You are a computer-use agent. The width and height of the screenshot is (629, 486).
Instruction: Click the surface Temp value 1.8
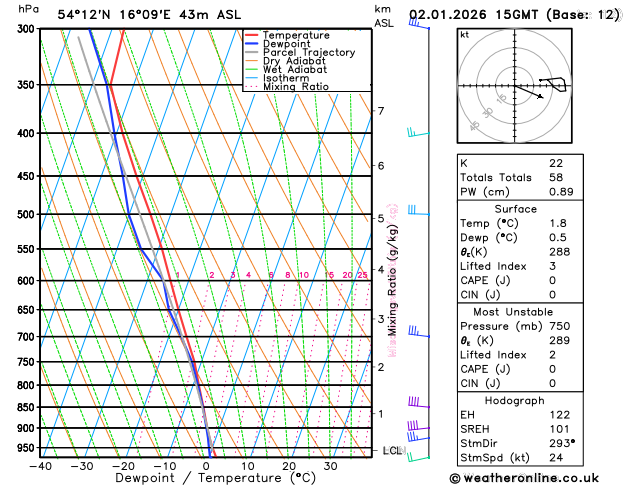point(558,223)
